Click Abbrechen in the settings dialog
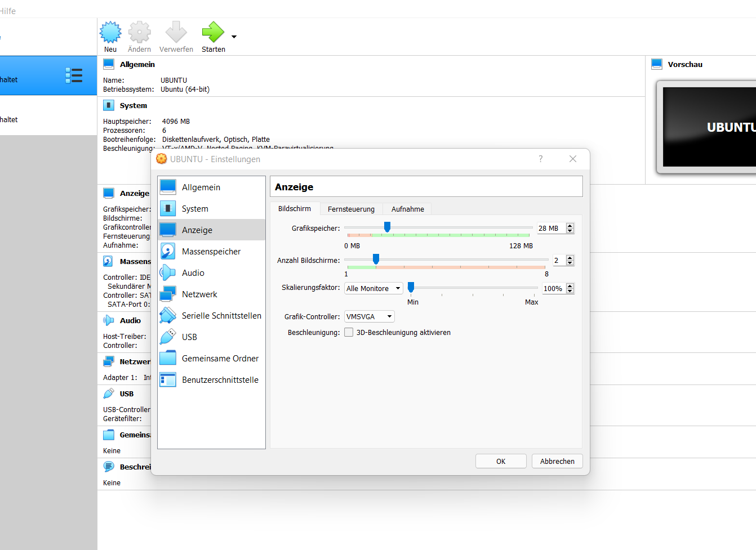Image resolution: width=756 pixels, height=550 pixels. (x=557, y=461)
